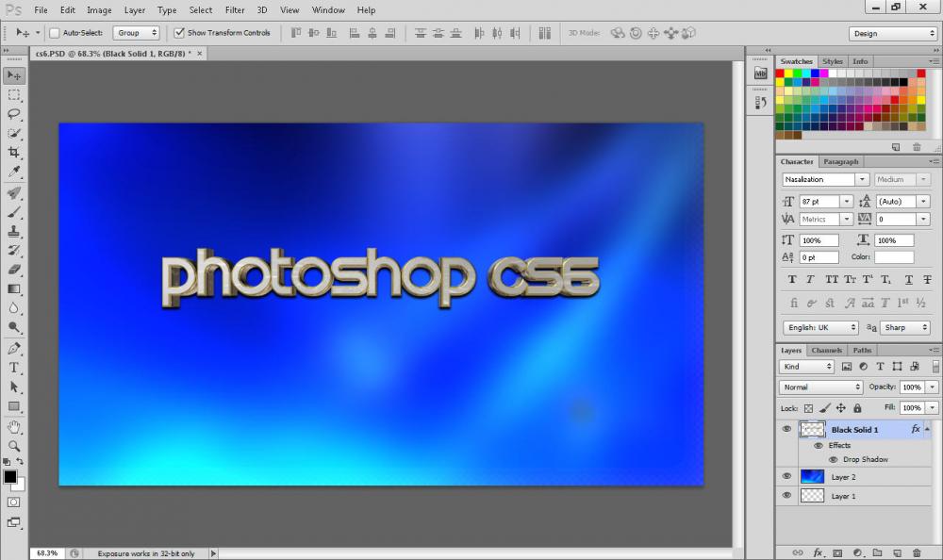Select the Dodge tool
This screenshot has height=560, width=943.
pyautogui.click(x=14, y=327)
